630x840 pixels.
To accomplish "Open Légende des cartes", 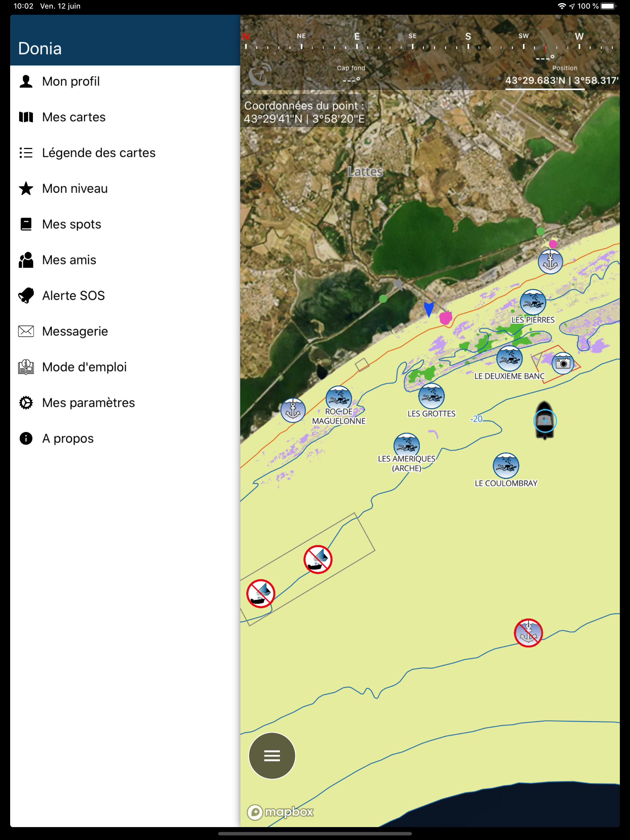I will 98,153.
